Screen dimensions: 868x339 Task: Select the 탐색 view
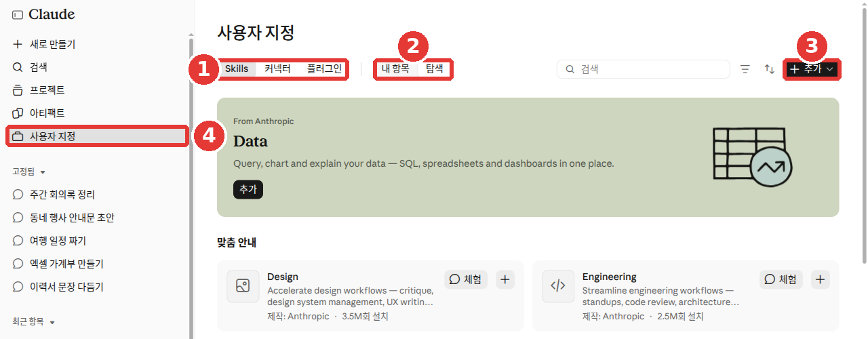click(x=434, y=68)
